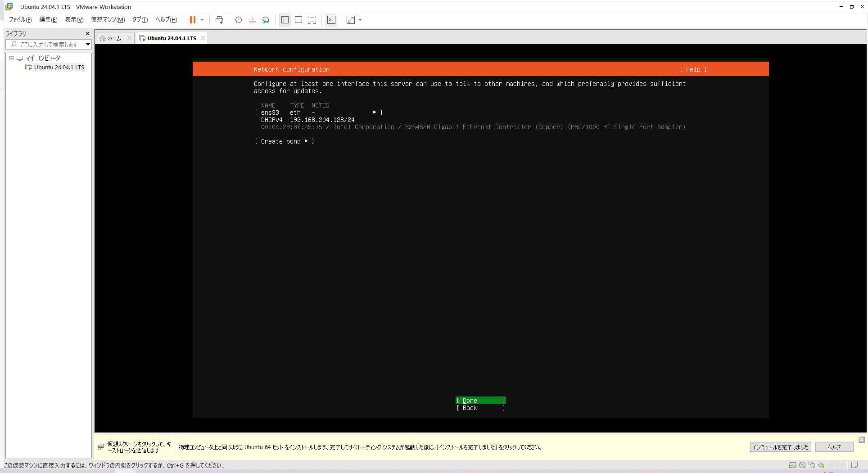868x473 pixels.
Task: Take a snapshot of the virtual machine
Action: (239, 20)
